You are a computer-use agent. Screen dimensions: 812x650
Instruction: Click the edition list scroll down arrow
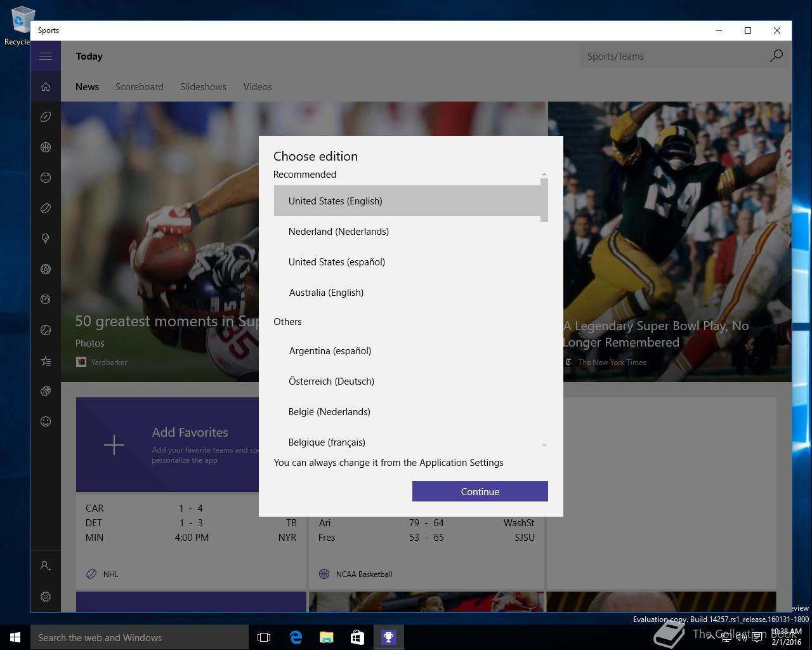pyautogui.click(x=544, y=445)
